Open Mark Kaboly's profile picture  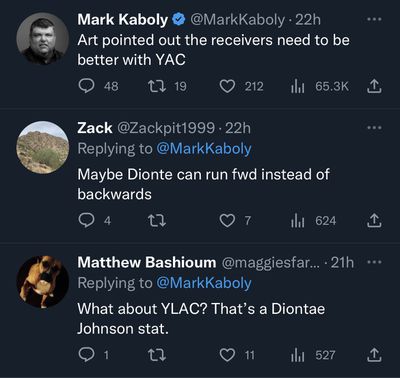[x=43, y=39]
